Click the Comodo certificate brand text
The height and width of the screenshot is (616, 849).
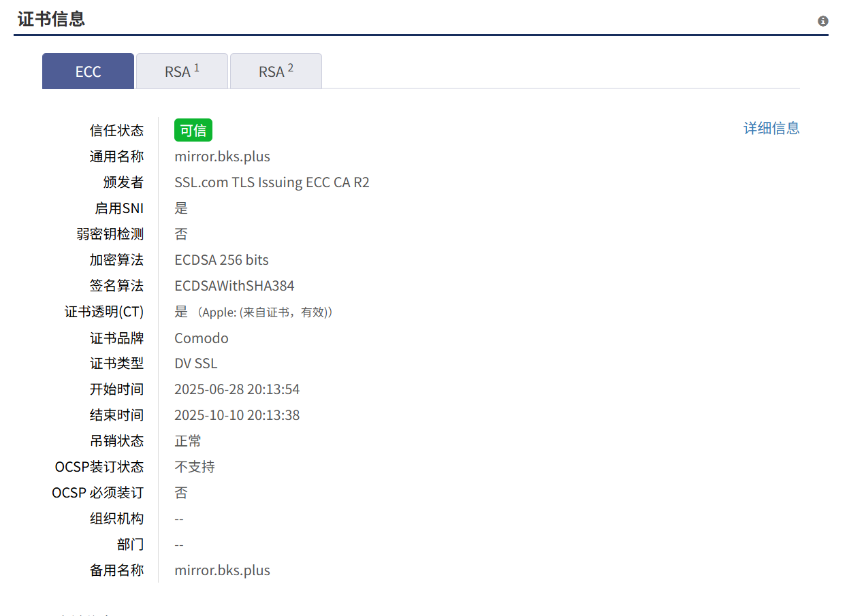point(202,338)
